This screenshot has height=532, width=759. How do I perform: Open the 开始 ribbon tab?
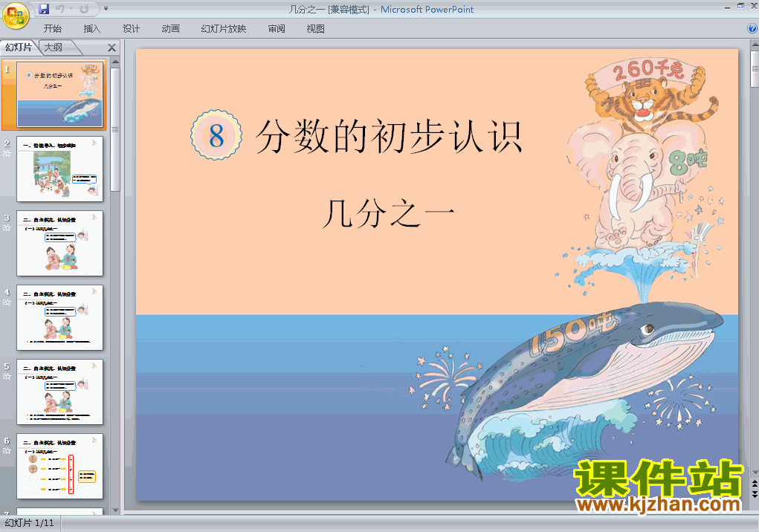(52, 28)
